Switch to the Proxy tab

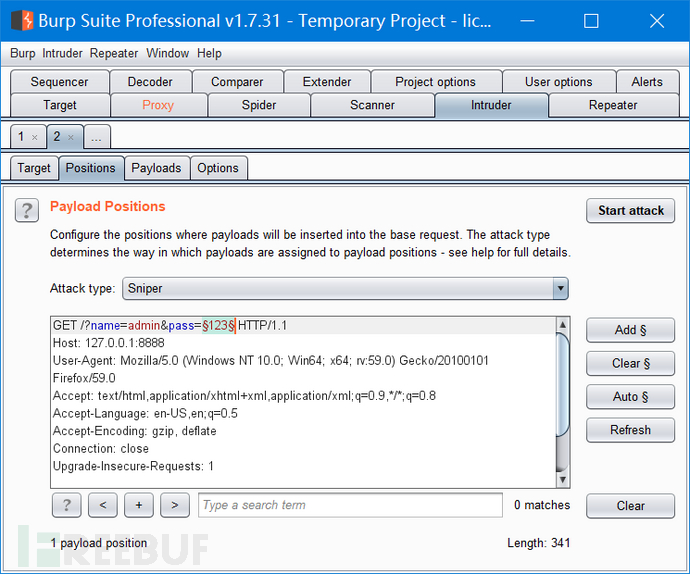coord(158,105)
